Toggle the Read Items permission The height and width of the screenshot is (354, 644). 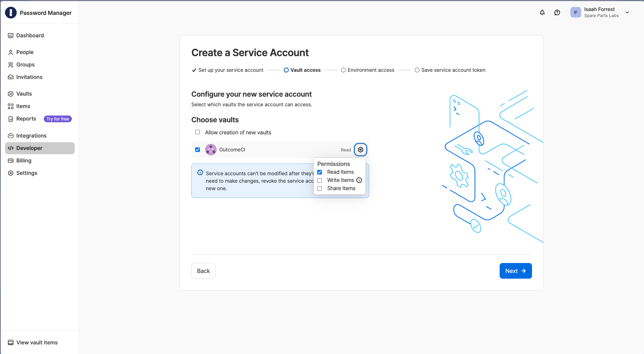tap(319, 172)
